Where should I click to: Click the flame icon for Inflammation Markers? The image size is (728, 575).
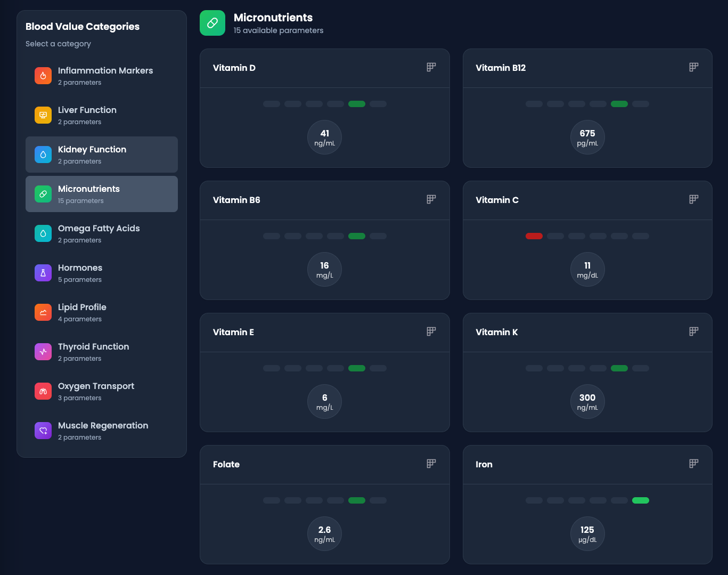pyautogui.click(x=43, y=76)
